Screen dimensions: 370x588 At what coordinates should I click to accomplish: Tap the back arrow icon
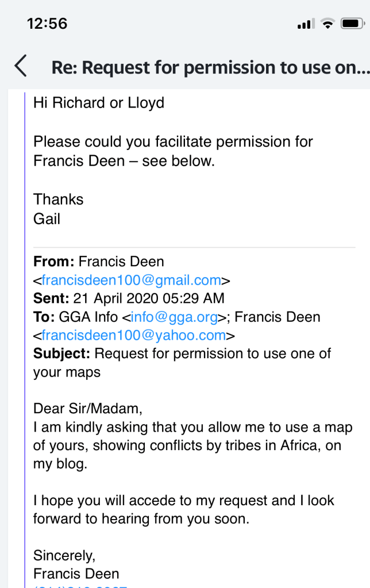coord(21,67)
